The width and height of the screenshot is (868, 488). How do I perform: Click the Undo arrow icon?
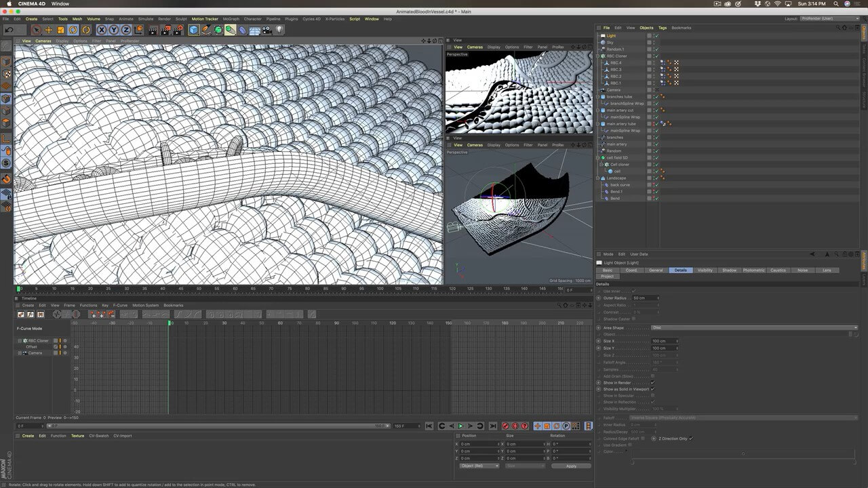9,30
